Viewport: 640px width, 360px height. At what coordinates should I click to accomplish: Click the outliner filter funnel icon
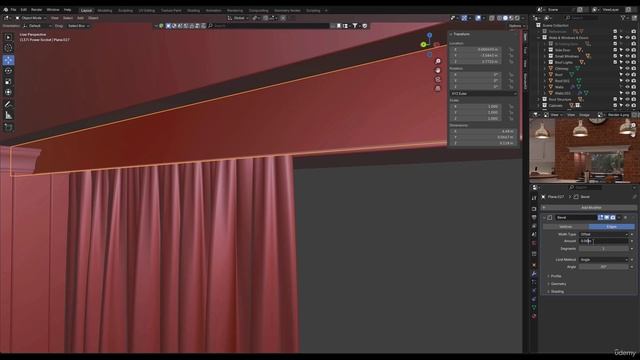click(623, 18)
